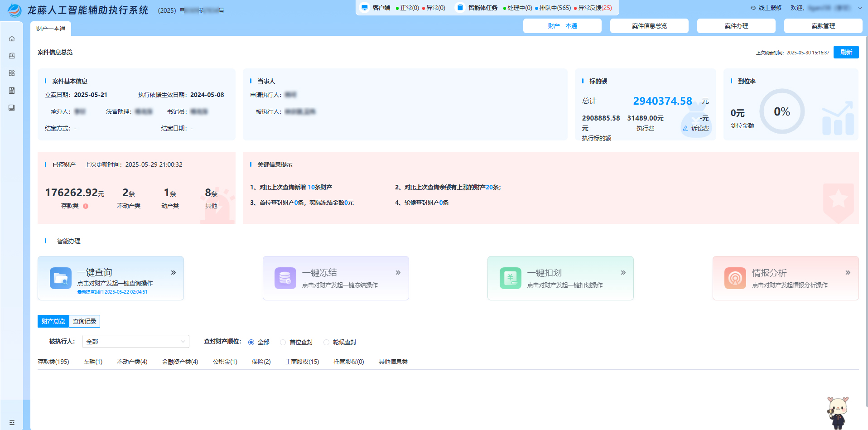Open the 案款管理 tab

tap(824, 25)
